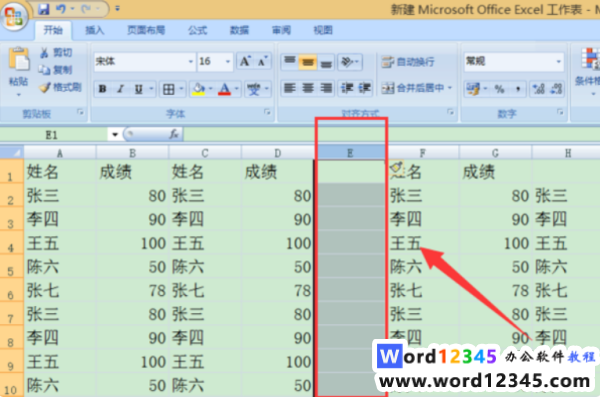Click the fx insert function button
The height and width of the screenshot is (397, 600).
(x=174, y=134)
